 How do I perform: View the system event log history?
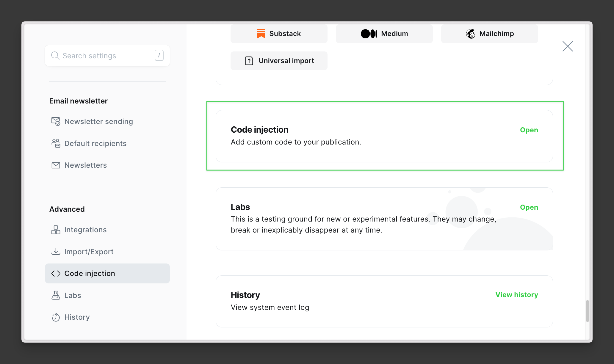(517, 295)
